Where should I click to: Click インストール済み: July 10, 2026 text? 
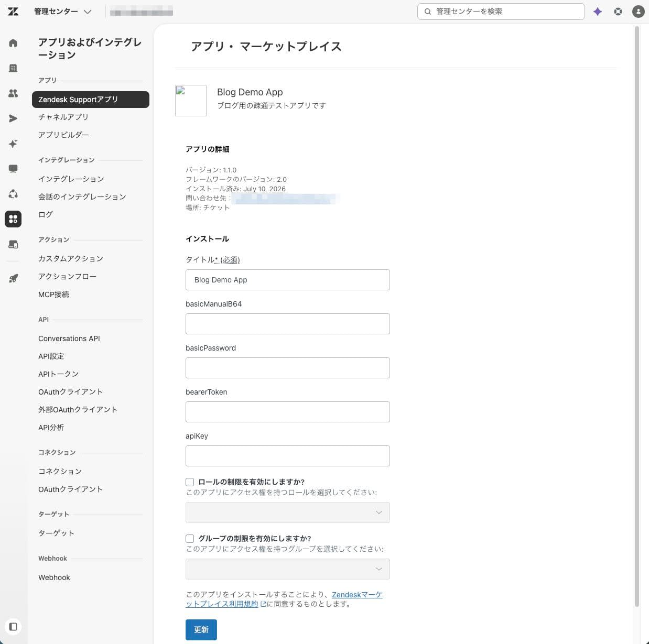[236, 189]
